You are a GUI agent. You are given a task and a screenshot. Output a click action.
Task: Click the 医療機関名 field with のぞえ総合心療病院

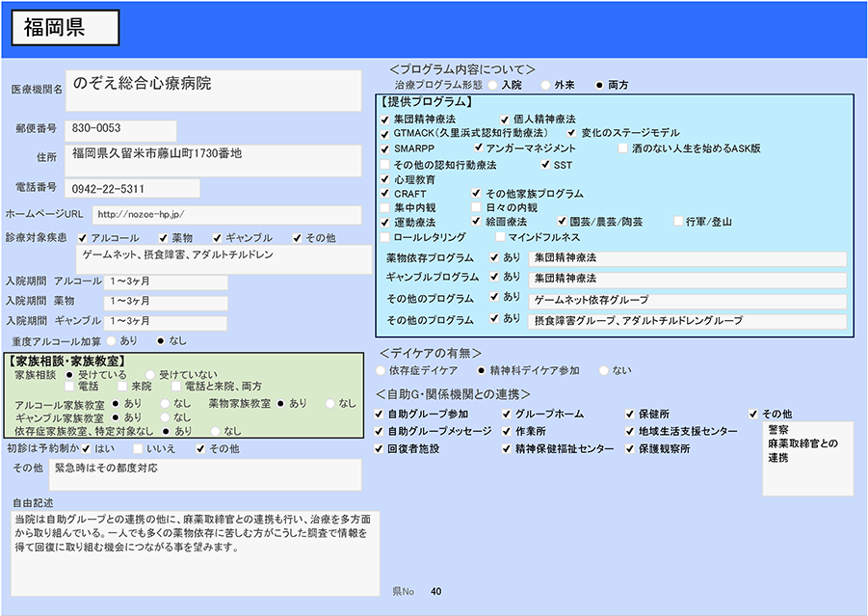click(x=213, y=89)
